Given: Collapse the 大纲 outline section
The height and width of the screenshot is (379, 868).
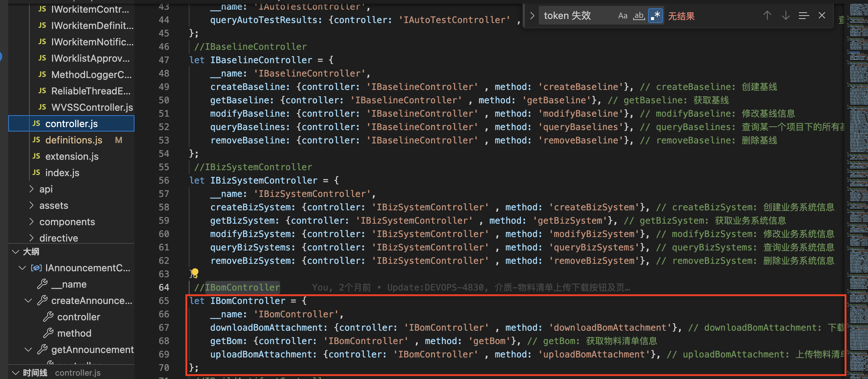Looking at the screenshot, I should click(16, 252).
